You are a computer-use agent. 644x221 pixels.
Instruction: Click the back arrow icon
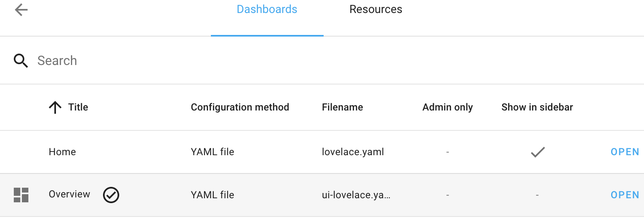pos(21,10)
